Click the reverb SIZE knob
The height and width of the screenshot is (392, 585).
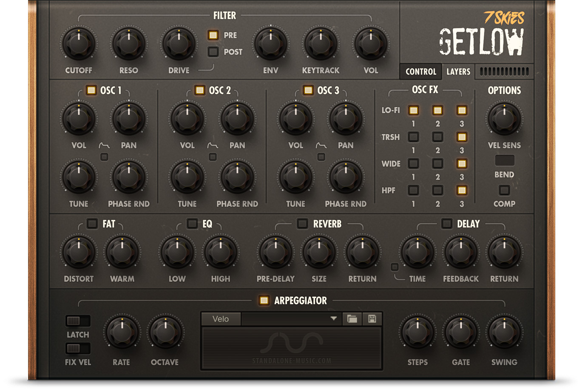(319, 253)
